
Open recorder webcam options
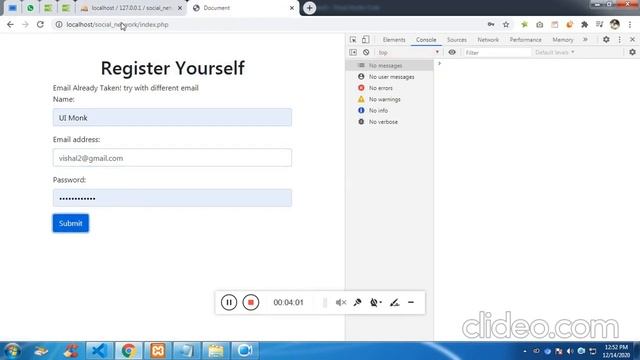coord(376,302)
